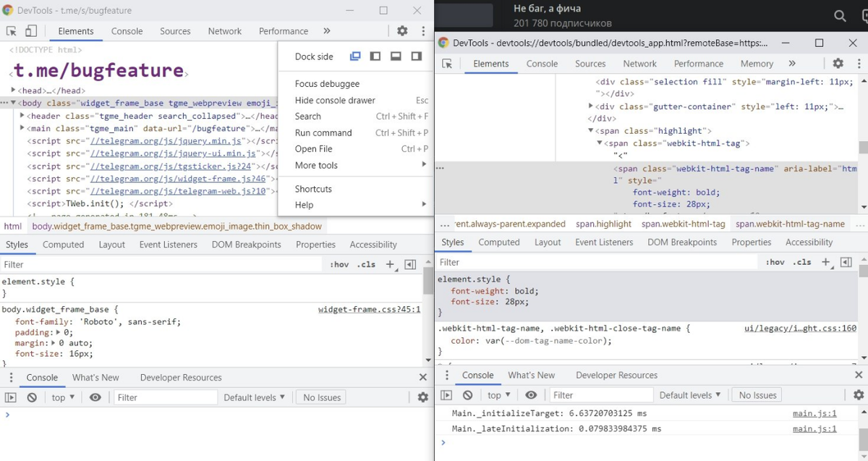Image resolution: width=868 pixels, height=461 pixels.
Task: Click No Issues button in right console
Action: tap(757, 395)
